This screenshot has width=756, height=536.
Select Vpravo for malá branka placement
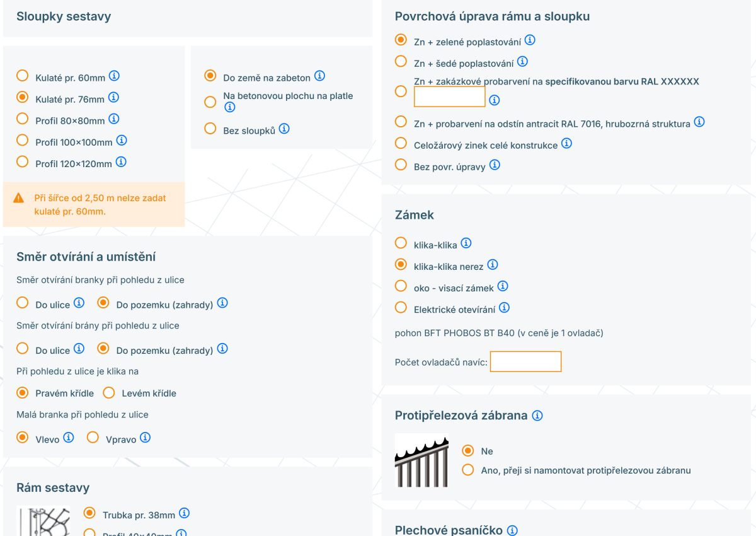(x=93, y=437)
